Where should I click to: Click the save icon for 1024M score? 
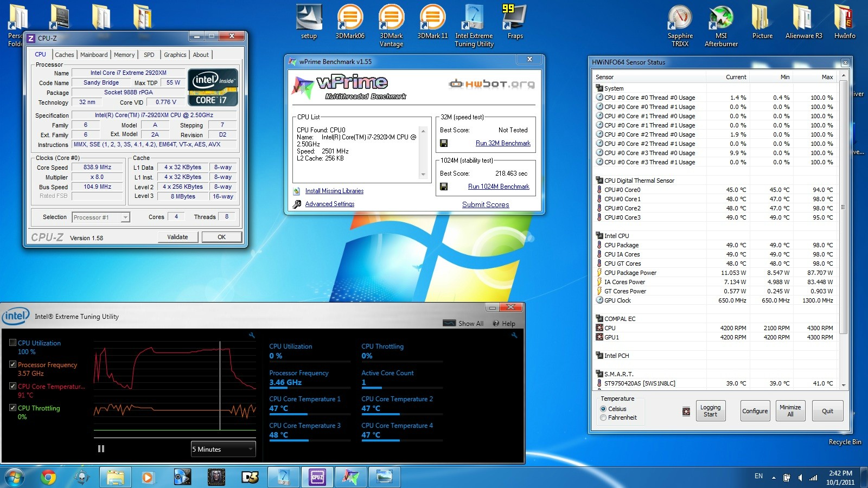444,187
